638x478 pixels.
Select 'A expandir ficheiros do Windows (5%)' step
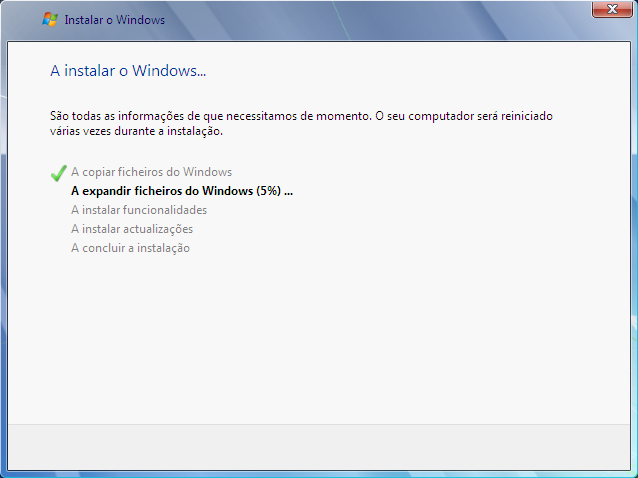tap(182, 191)
